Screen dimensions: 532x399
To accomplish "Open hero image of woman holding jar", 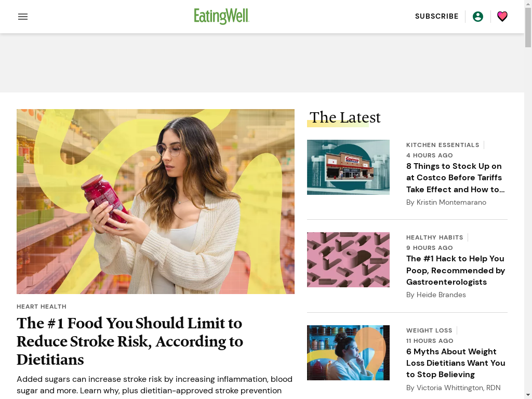I will pyautogui.click(x=155, y=202).
